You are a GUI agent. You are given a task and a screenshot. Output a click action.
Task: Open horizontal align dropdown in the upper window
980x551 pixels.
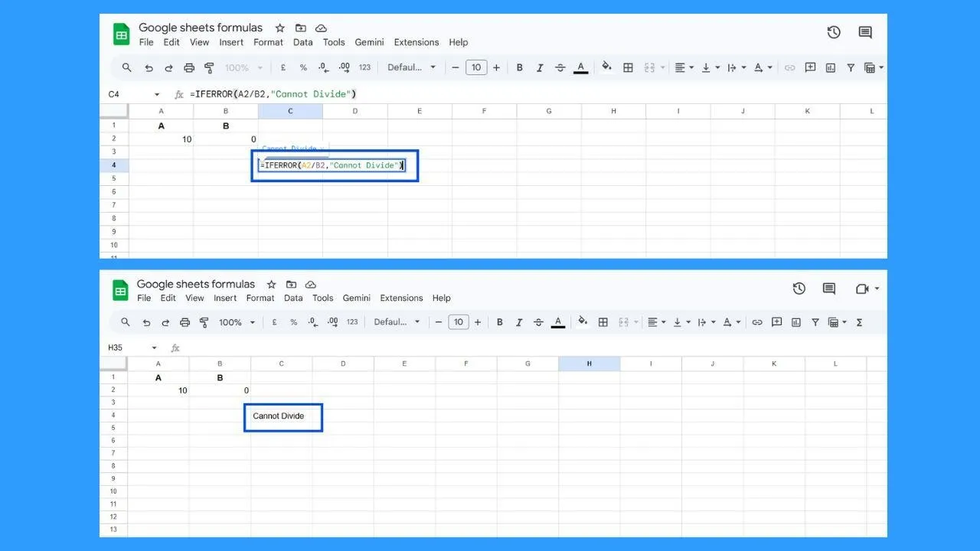tap(684, 67)
